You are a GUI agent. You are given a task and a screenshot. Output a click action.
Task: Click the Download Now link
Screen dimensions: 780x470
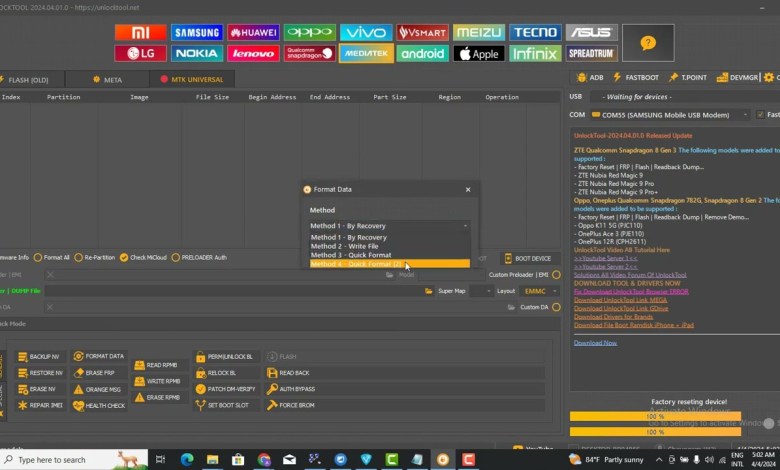(x=595, y=342)
